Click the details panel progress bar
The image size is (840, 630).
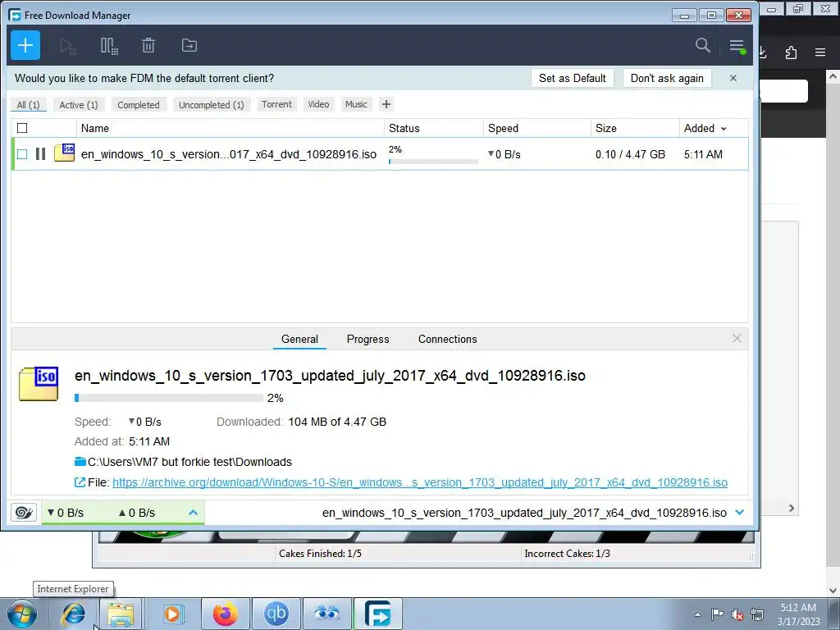tap(169, 398)
